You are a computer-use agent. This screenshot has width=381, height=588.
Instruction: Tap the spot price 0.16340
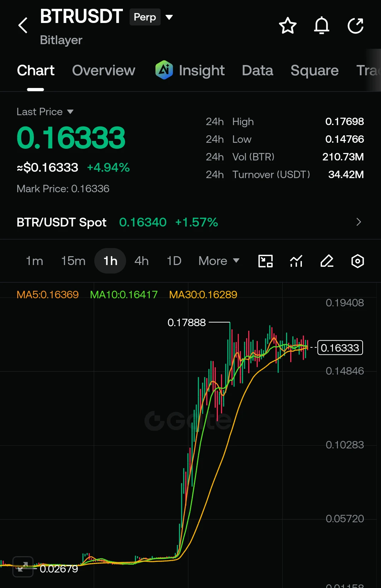pos(143,222)
